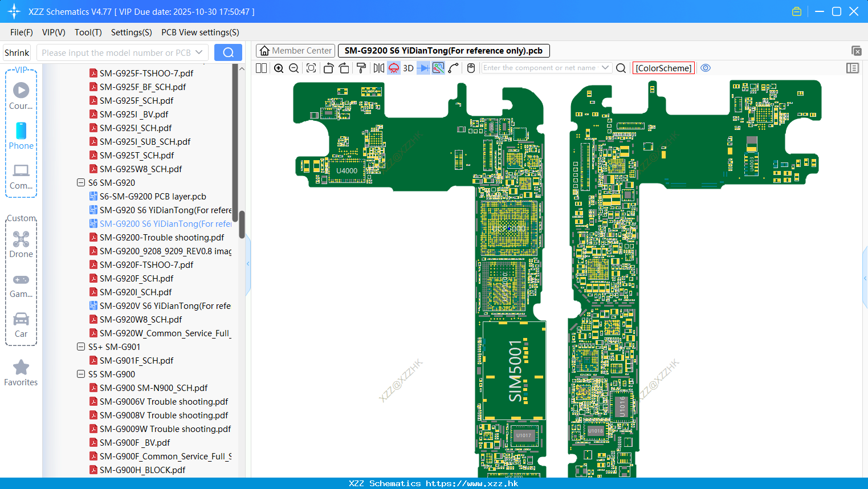The height and width of the screenshot is (489, 868).
Task: Toggle the eye visibility icon
Action: click(706, 68)
